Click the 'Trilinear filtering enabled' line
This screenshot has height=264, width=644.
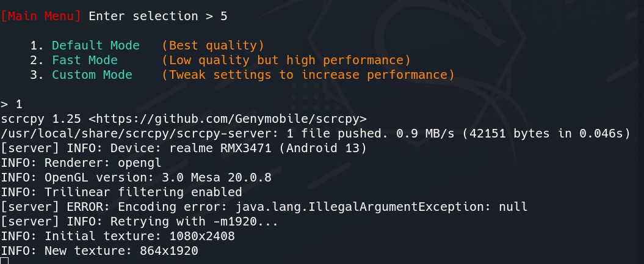(121, 192)
